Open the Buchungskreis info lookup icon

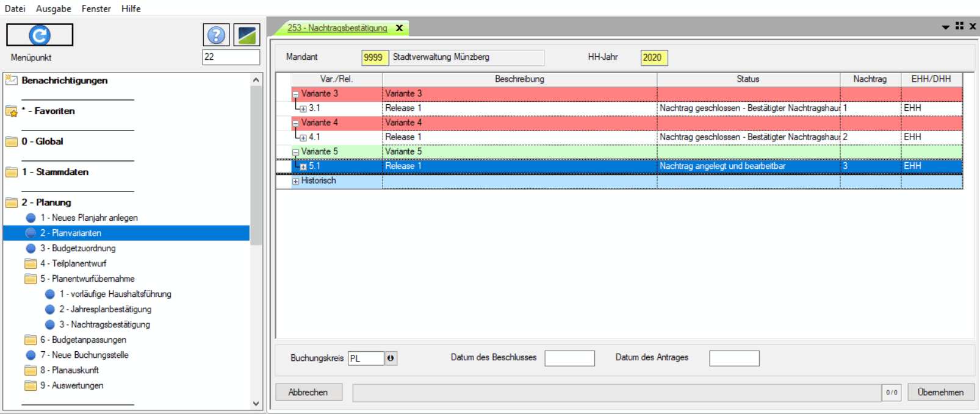point(391,359)
